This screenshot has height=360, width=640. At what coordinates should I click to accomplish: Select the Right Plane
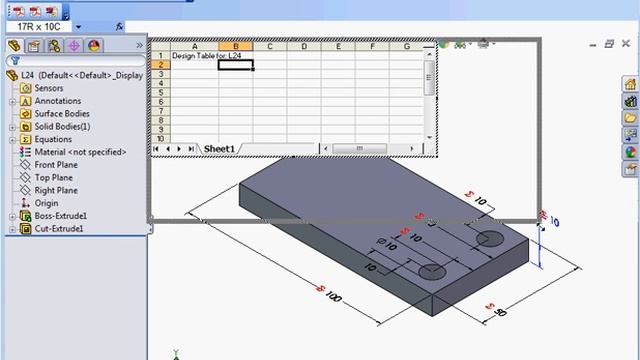tap(56, 190)
